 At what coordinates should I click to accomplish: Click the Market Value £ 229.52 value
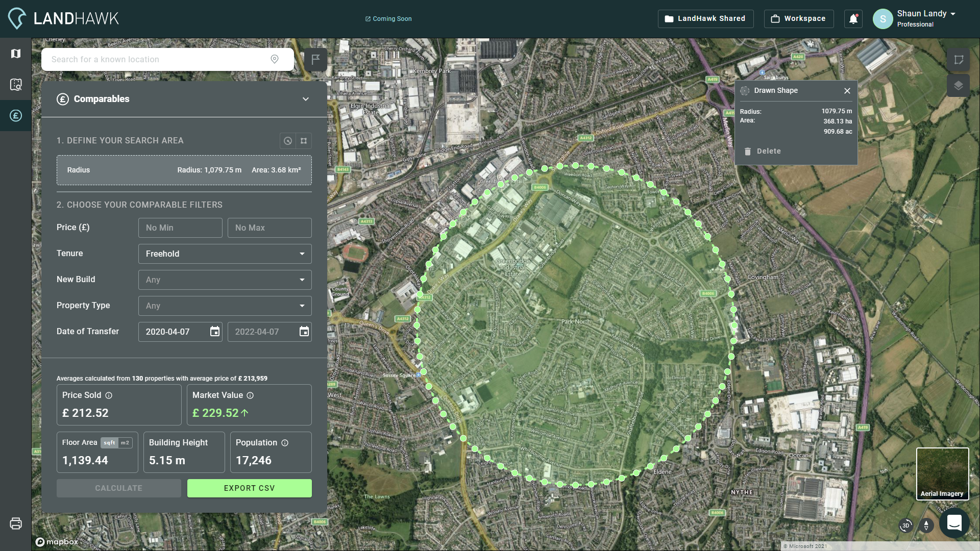[x=220, y=413]
